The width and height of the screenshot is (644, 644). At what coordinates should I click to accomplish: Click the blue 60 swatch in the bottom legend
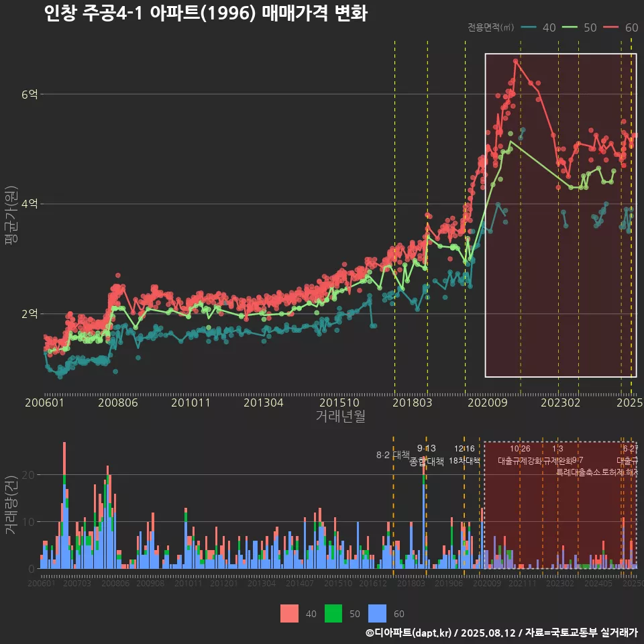click(x=377, y=614)
